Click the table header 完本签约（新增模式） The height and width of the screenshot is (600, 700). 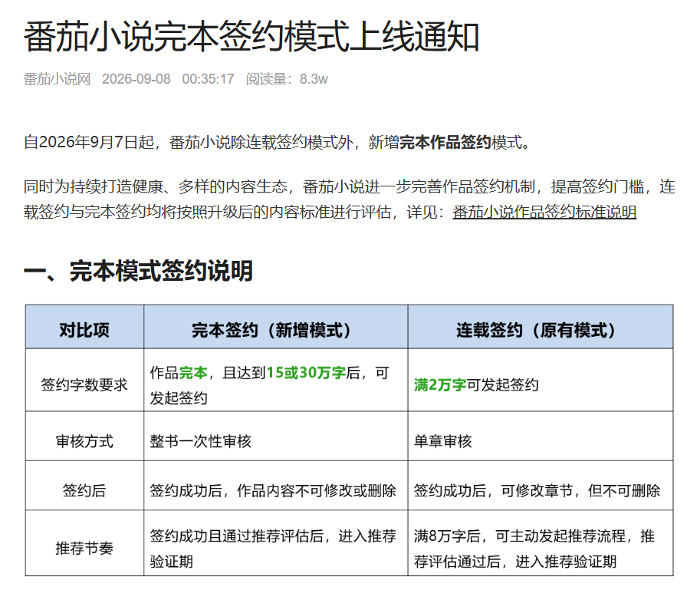pyautogui.click(x=271, y=330)
